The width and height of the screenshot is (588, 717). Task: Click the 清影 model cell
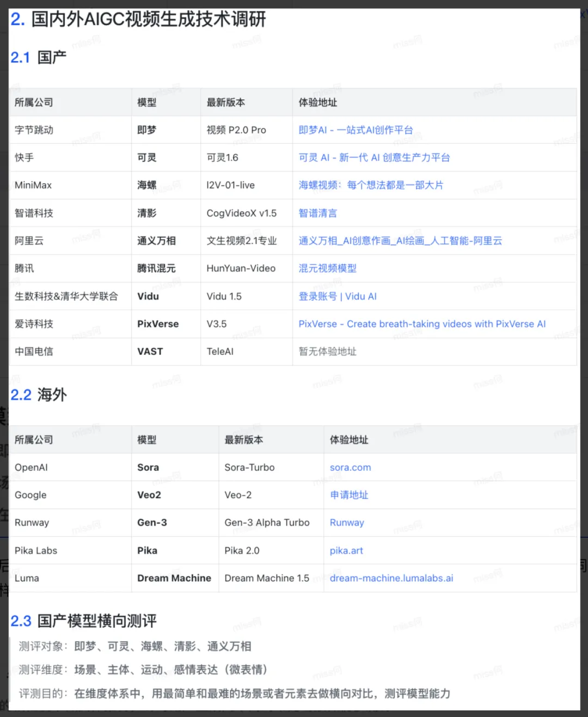166,213
